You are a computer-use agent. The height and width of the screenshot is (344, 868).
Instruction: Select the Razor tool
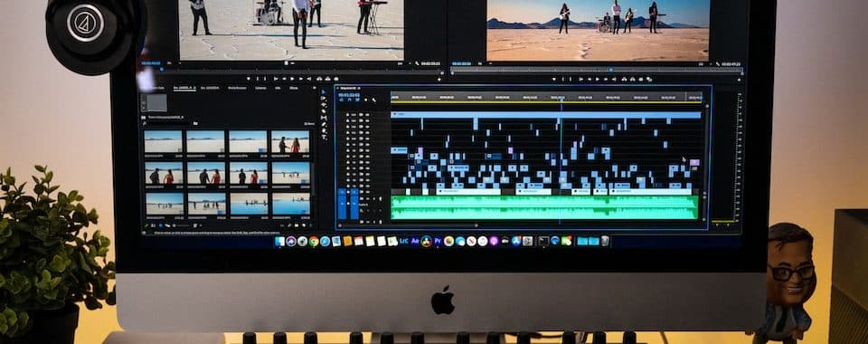[x=324, y=111]
